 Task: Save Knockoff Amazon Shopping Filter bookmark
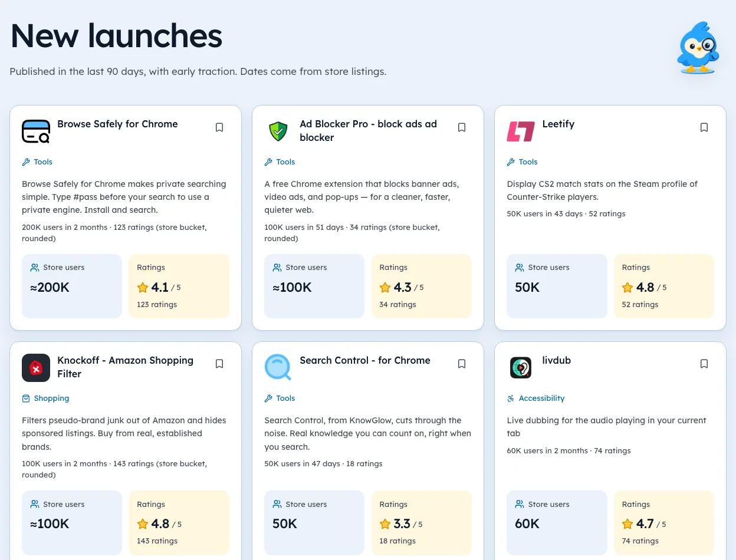click(x=219, y=364)
